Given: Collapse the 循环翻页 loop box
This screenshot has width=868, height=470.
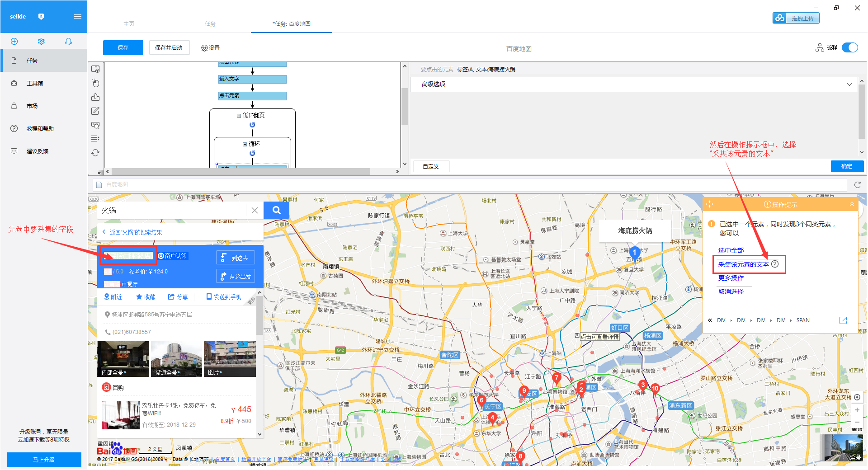Looking at the screenshot, I should click(239, 116).
